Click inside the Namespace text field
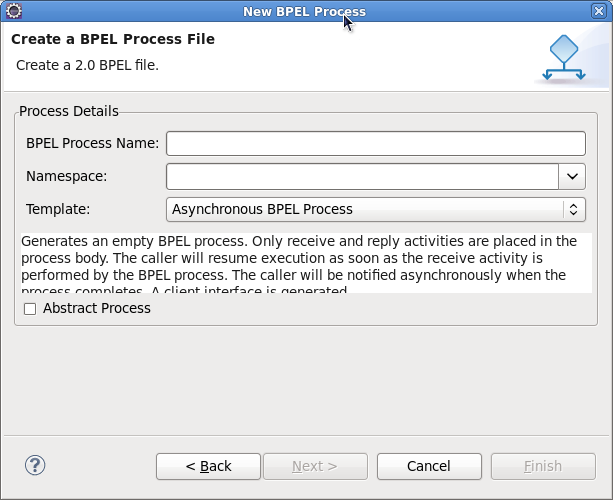This screenshot has height=500, width=613. [x=362, y=176]
